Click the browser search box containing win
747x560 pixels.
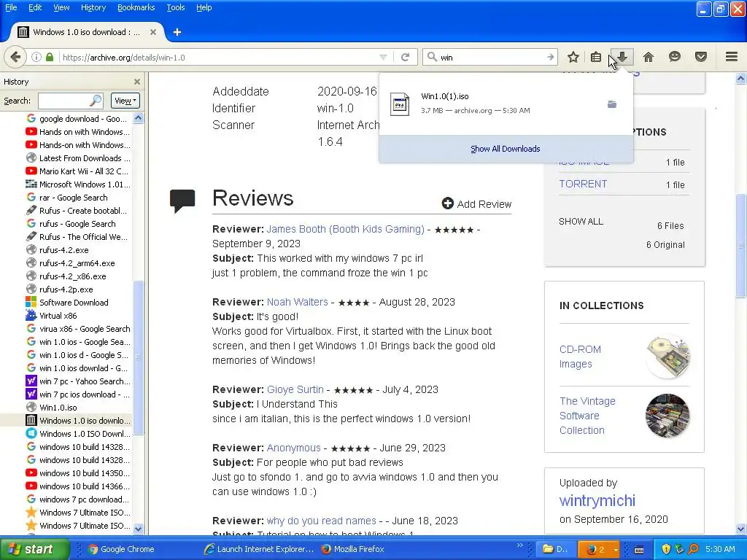tap(491, 57)
